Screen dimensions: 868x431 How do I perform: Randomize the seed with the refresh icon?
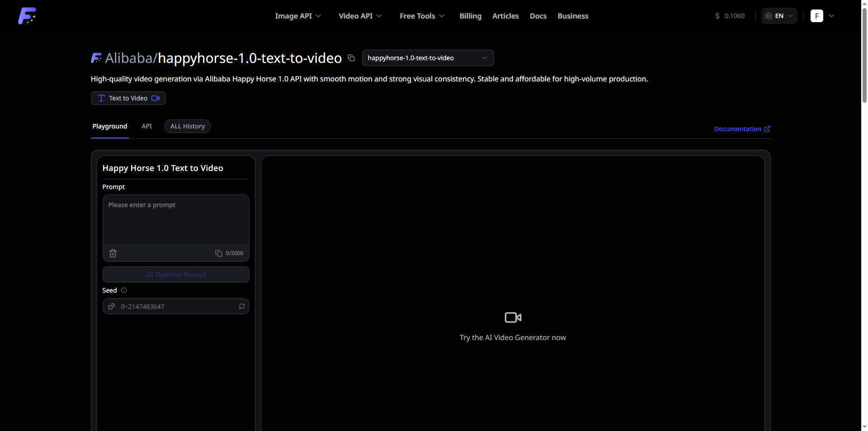click(x=242, y=306)
